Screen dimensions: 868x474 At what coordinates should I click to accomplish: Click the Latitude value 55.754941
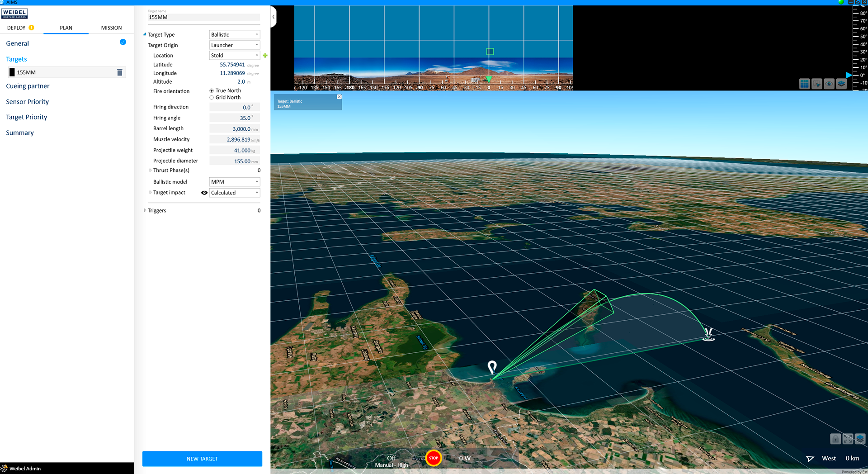click(232, 65)
